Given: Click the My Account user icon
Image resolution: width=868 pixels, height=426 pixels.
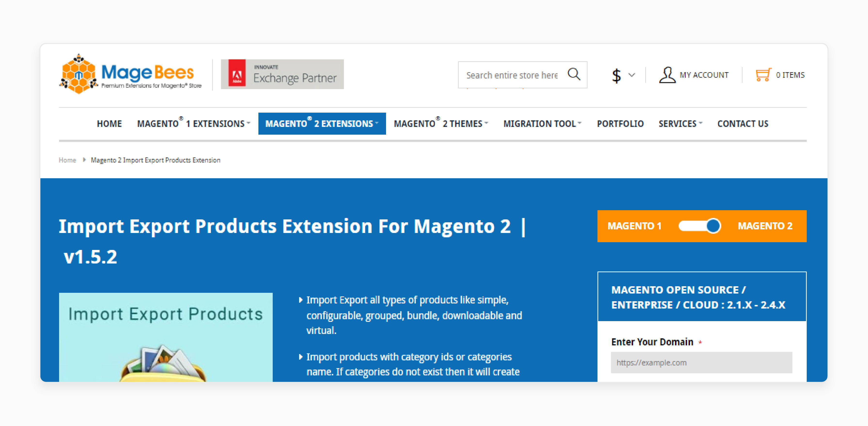Looking at the screenshot, I should [667, 74].
